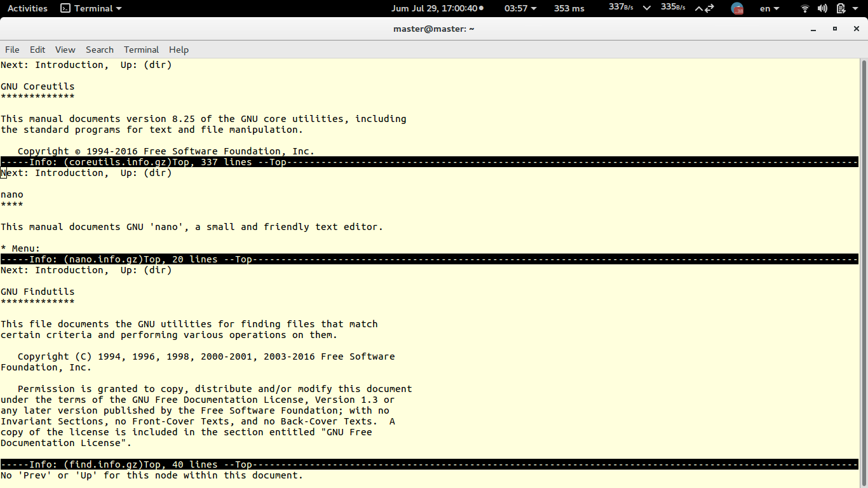Screen dimensions: 868x488
Task: Click the find.info.gz mode line
Action: 429,464
